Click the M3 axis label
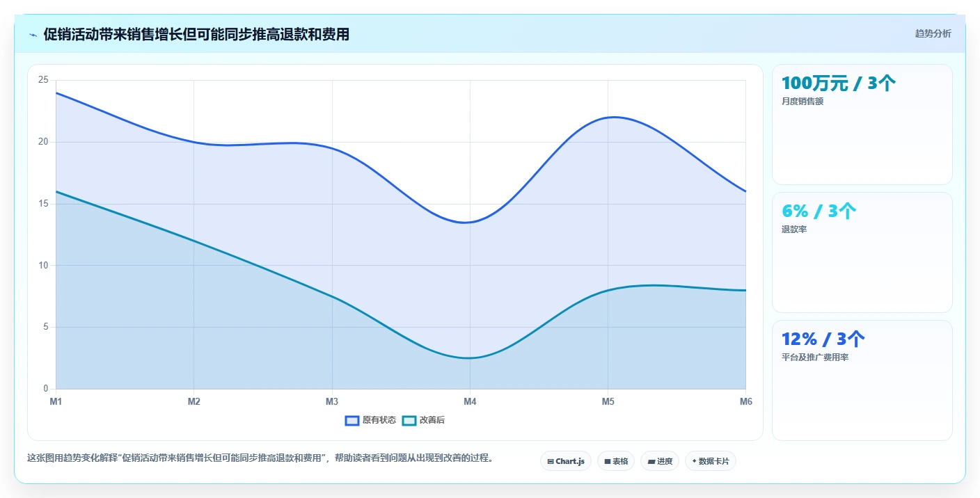This screenshot has width=980, height=498. click(332, 401)
